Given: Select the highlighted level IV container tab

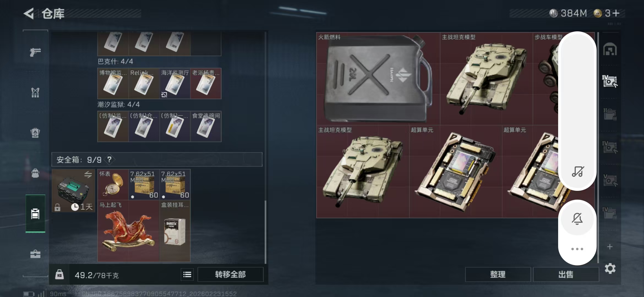Looking at the screenshot, I should [610, 81].
